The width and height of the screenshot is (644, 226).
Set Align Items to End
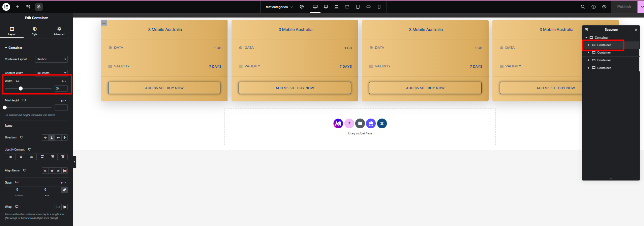[x=58, y=171]
